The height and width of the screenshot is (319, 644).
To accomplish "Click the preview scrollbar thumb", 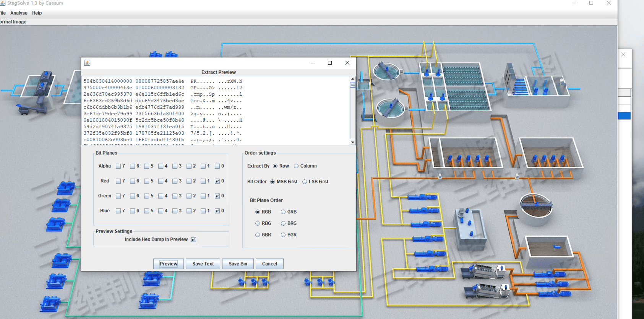I will pyautogui.click(x=352, y=85).
